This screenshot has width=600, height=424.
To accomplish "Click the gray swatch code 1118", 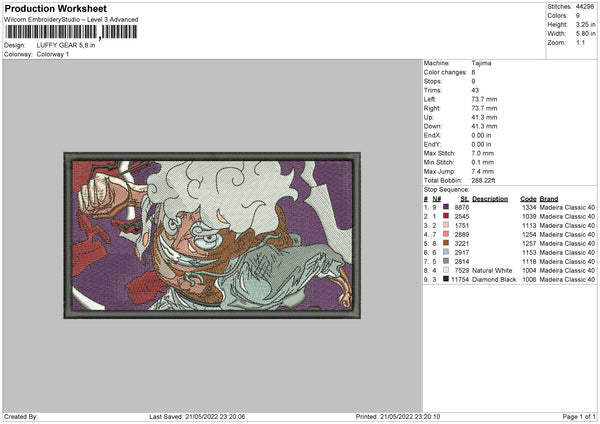I will click(x=446, y=261).
